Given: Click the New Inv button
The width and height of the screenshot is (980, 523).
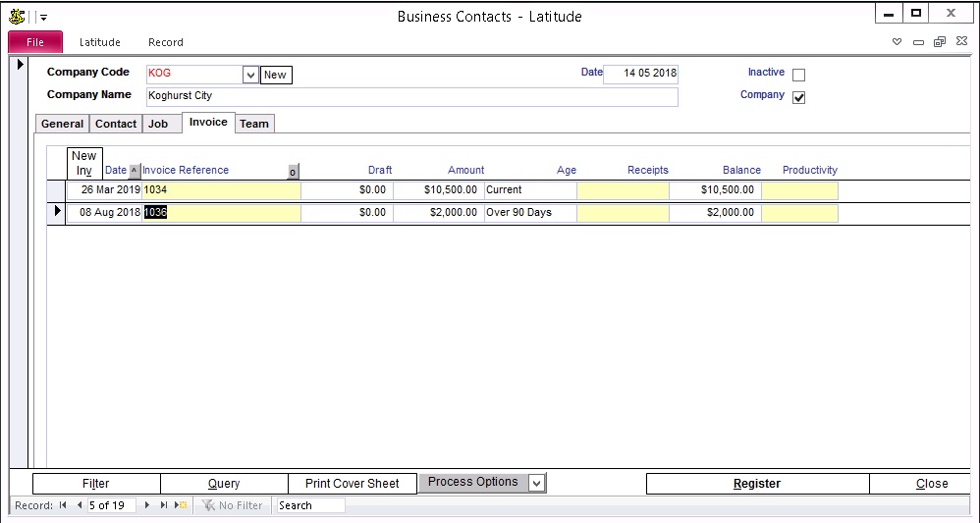Looking at the screenshot, I should coord(84,163).
